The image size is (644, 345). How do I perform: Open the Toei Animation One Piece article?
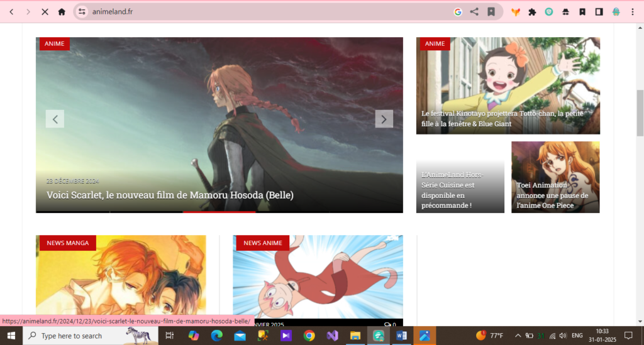pyautogui.click(x=552, y=195)
